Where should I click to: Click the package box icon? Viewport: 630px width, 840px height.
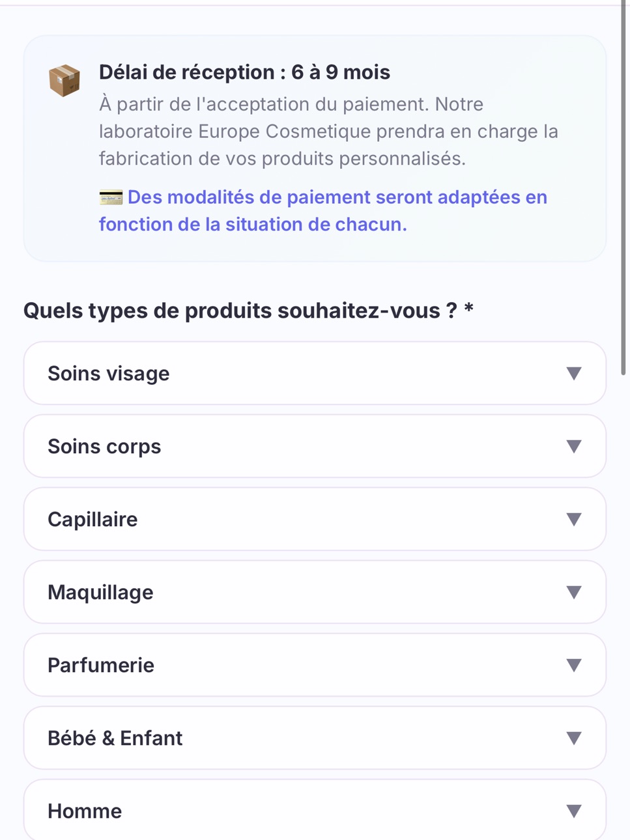click(x=64, y=81)
